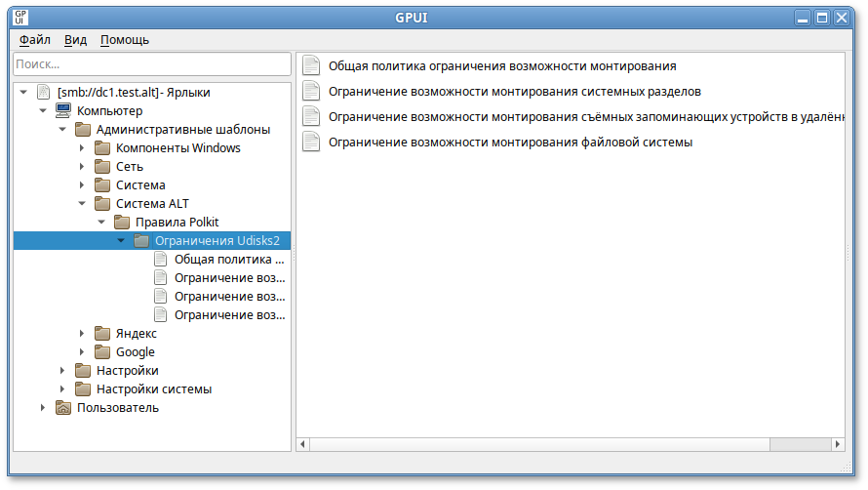The width and height of the screenshot is (868, 490).
Task: Select the Административные шаблоны tree item
Action: (183, 129)
